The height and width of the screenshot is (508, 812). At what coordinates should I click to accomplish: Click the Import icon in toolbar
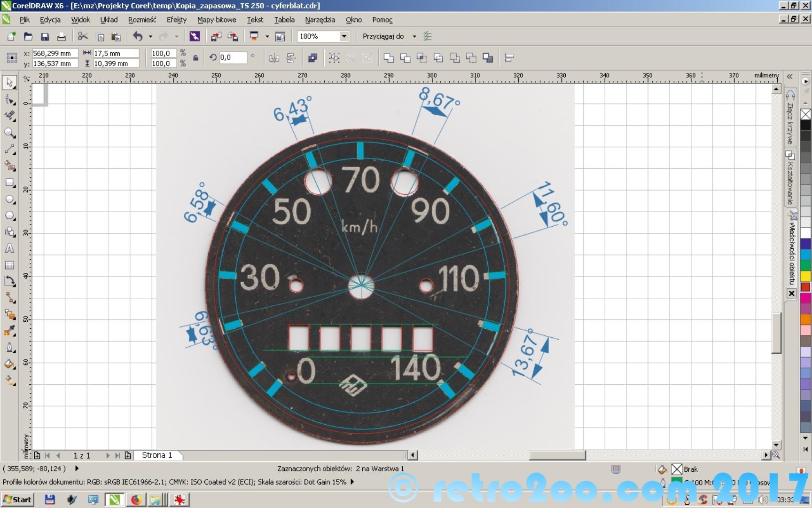coord(216,36)
